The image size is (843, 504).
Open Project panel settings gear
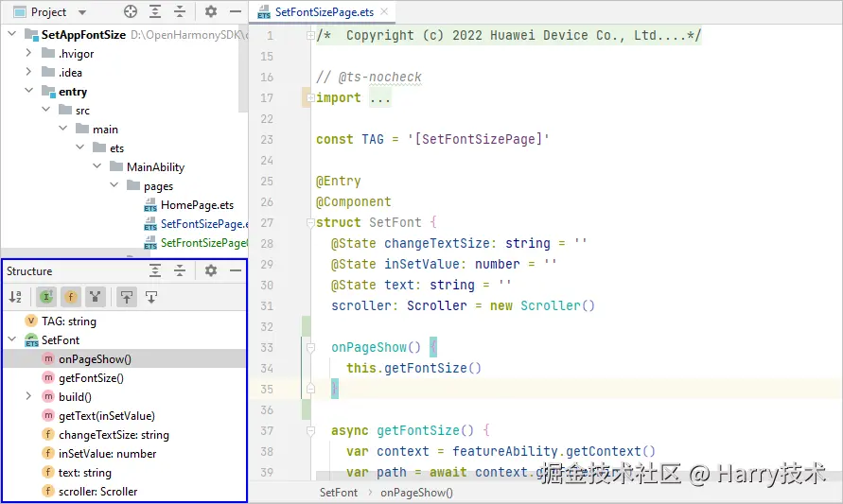coord(211,12)
